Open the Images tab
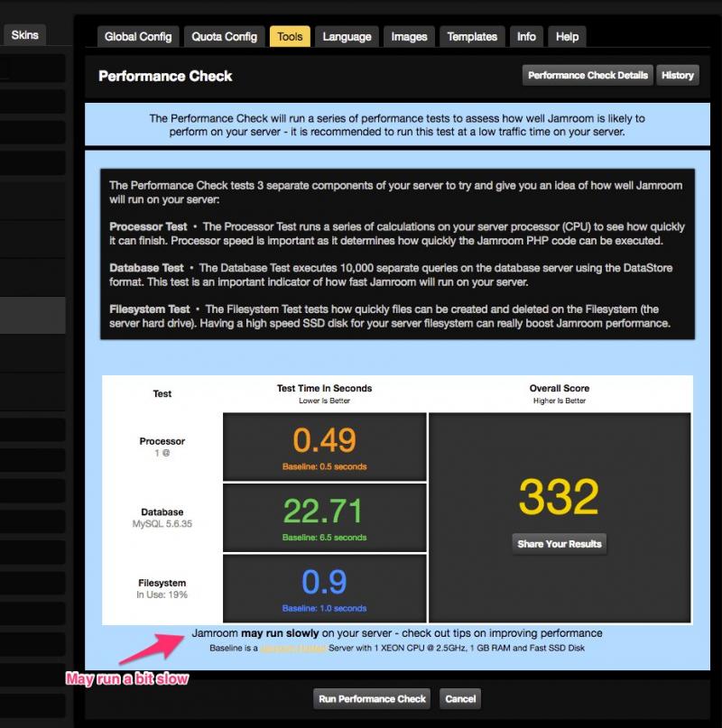The image size is (722, 728). (409, 37)
